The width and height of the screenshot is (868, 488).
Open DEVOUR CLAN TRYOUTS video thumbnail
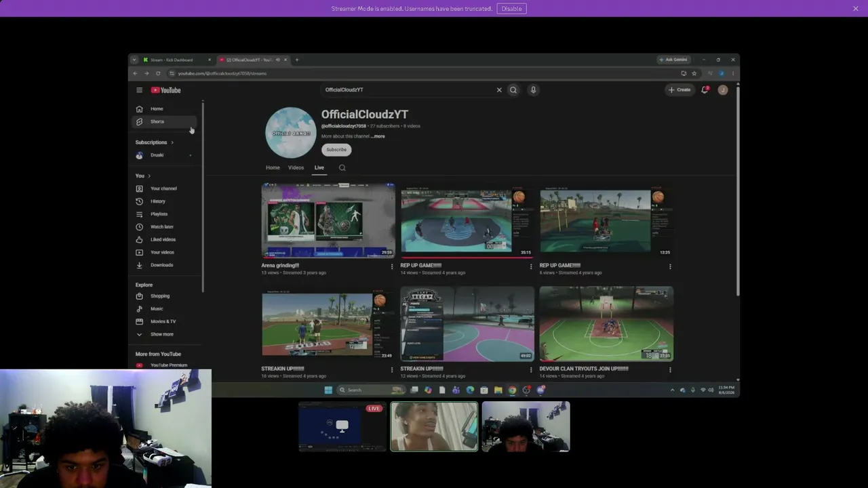(x=606, y=323)
